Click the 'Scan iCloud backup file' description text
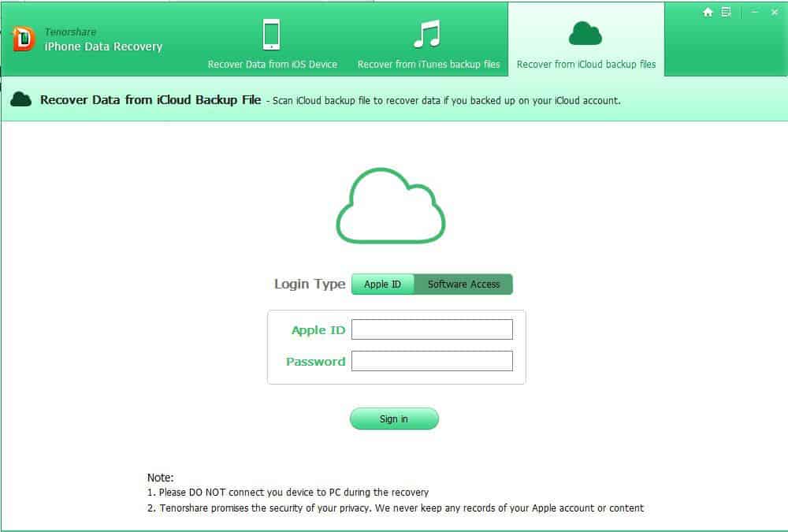 pos(446,101)
